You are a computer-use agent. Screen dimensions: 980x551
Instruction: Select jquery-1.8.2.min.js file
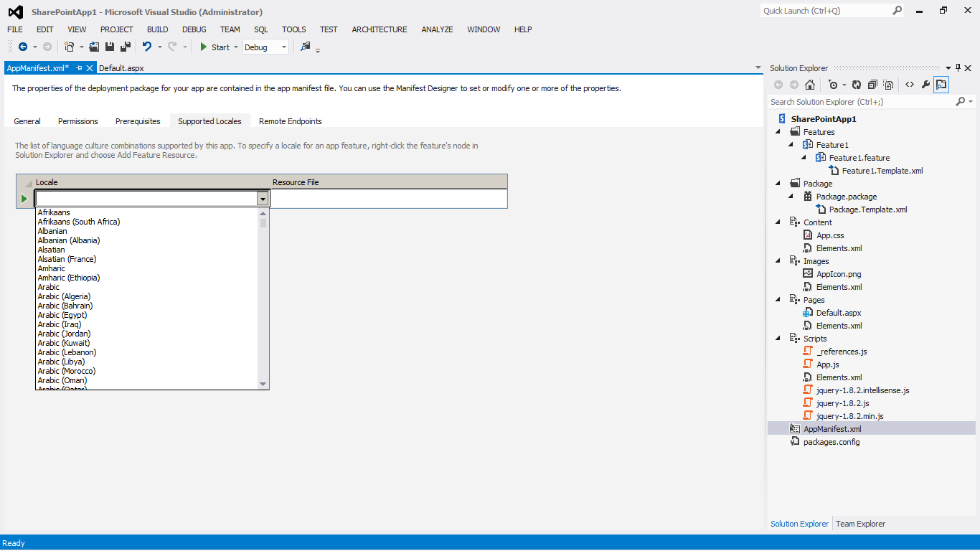tap(849, 416)
